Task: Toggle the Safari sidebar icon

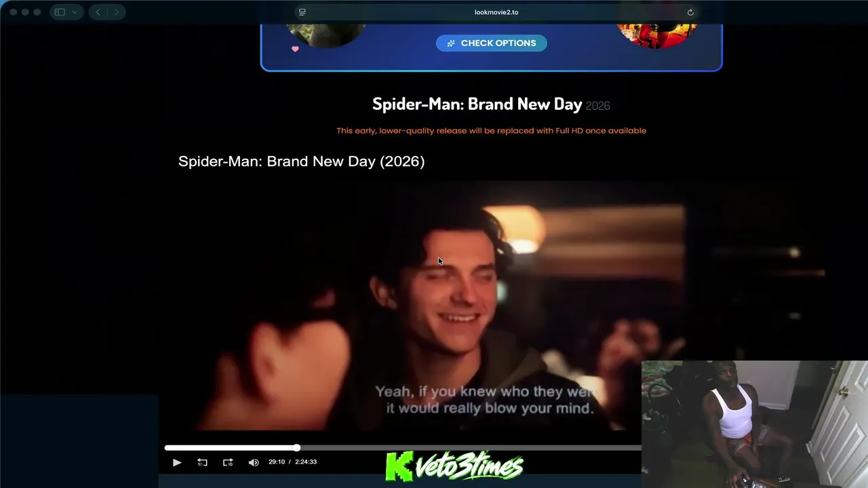Action: coord(60,12)
